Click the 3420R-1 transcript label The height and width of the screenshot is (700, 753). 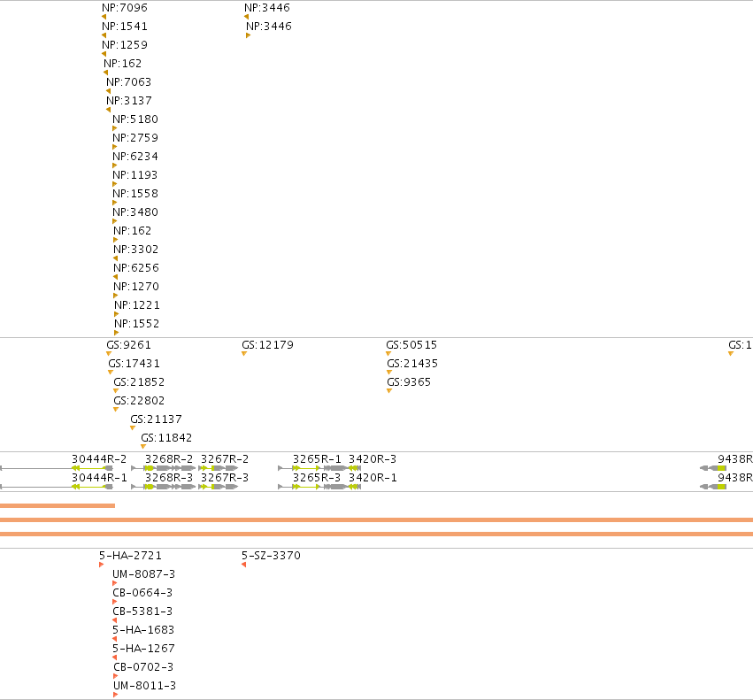(373, 478)
